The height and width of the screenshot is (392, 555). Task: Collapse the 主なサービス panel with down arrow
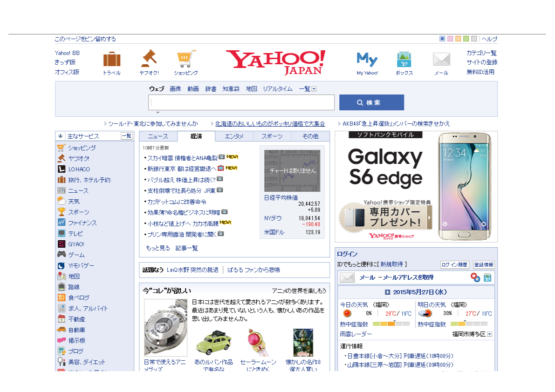point(61,136)
